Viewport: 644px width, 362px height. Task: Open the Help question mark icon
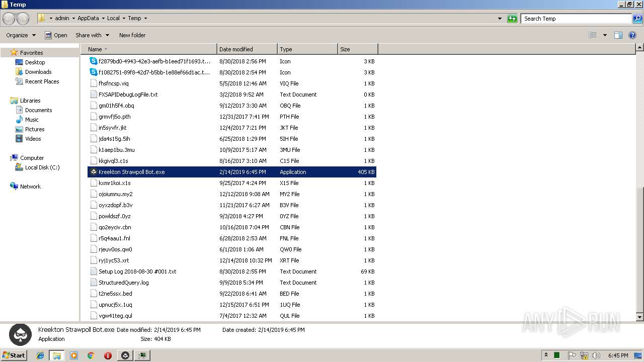click(x=632, y=35)
